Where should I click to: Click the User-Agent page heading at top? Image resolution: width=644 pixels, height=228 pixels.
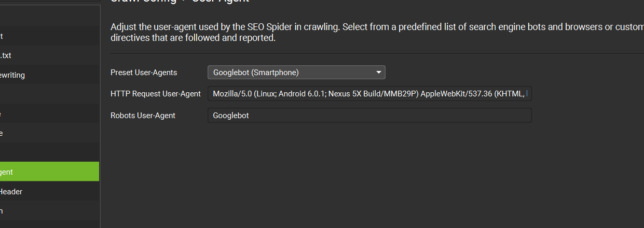[221, 2]
